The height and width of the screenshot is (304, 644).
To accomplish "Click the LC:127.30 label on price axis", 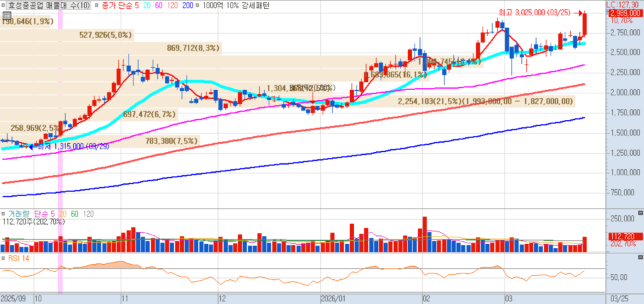I will coord(623,5).
